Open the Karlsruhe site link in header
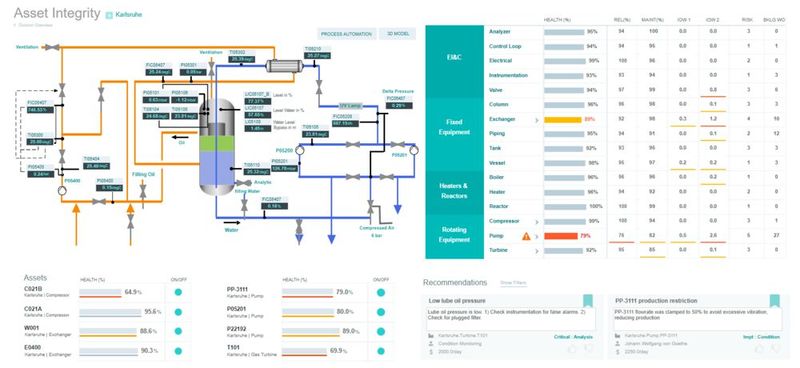Viewport: 800px width, 368px height. 129,15
